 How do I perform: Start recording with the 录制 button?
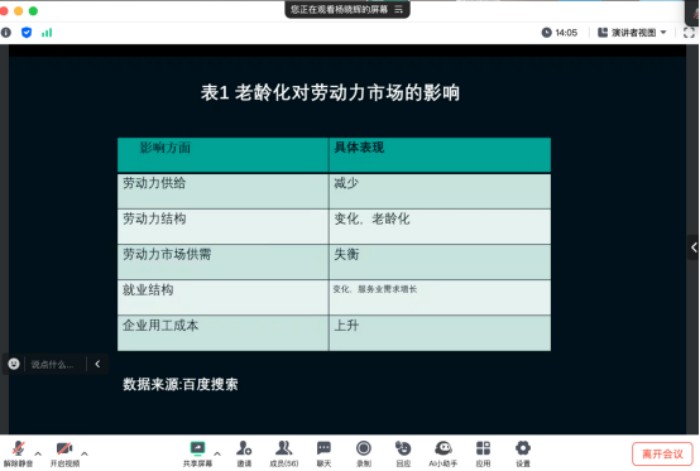tap(364, 451)
